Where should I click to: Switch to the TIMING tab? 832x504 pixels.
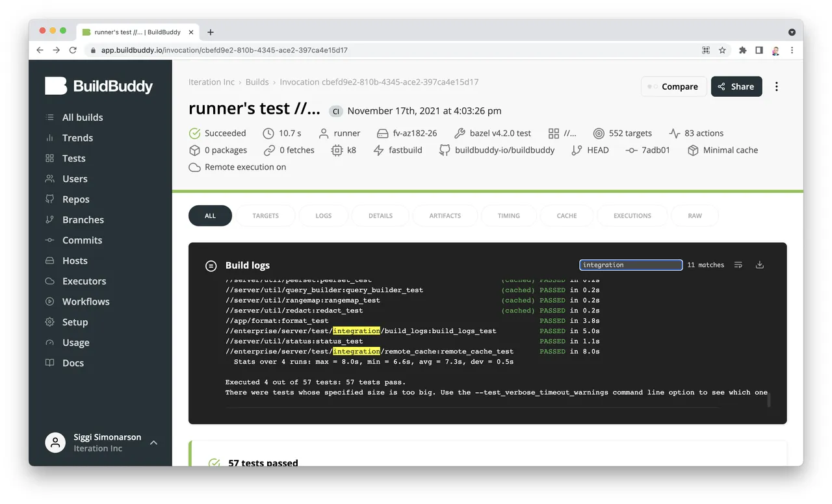coord(509,216)
